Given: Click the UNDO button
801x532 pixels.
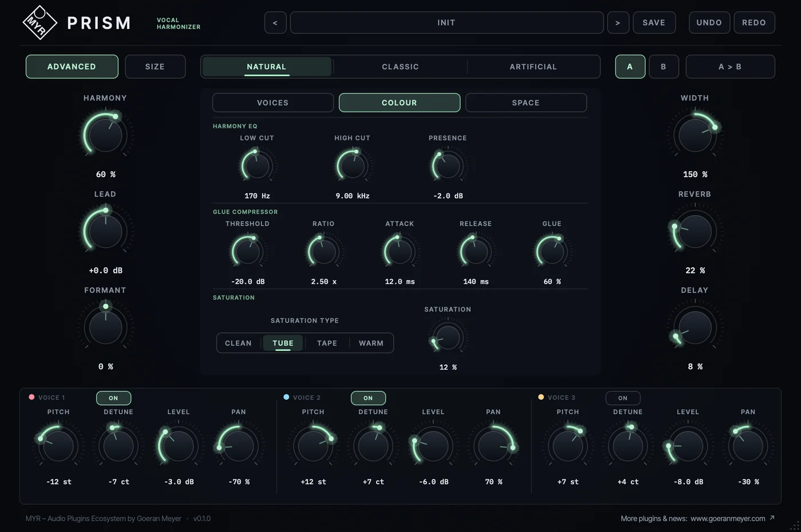Looking at the screenshot, I should (709, 23).
